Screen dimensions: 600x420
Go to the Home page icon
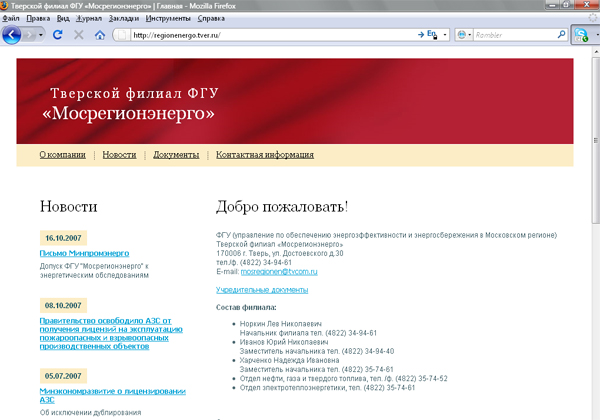(100, 35)
